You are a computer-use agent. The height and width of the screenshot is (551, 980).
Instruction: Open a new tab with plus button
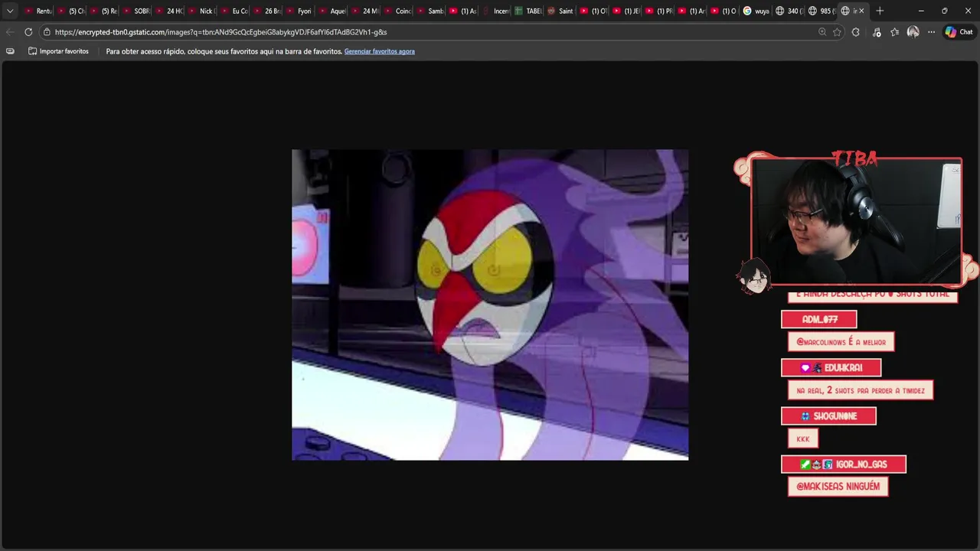pyautogui.click(x=880, y=11)
